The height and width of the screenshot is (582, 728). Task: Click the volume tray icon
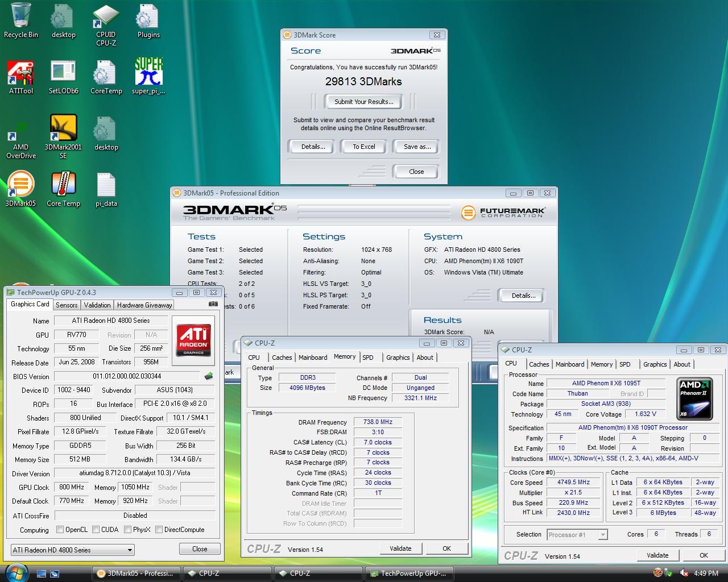(684, 573)
